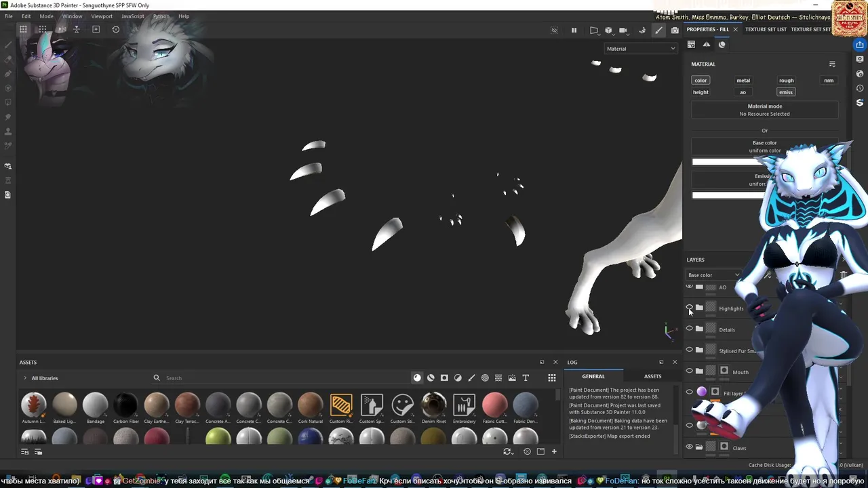Close the PROPERTIES - FILL tab
868x488 pixels.
coord(735,30)
